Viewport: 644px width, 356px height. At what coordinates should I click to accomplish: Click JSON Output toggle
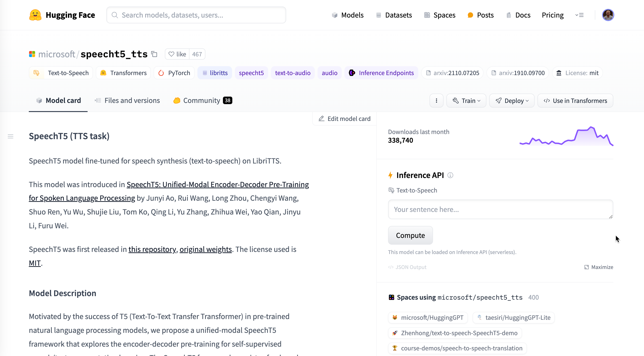(407, 267)
